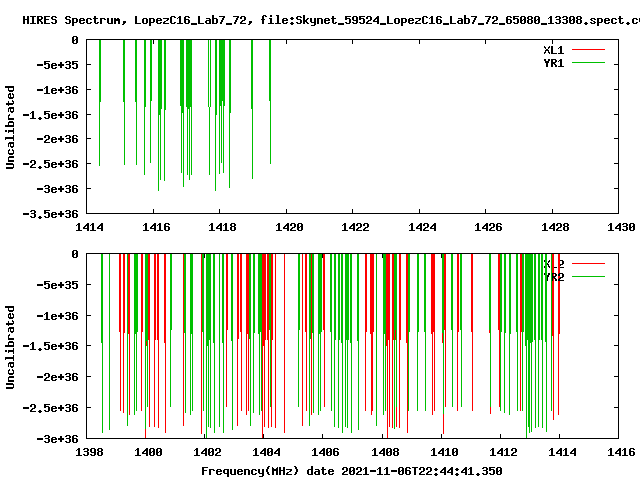Click the -2e+36 label on top plot
This screenshot has width=640, height=480.
(57, 139)
